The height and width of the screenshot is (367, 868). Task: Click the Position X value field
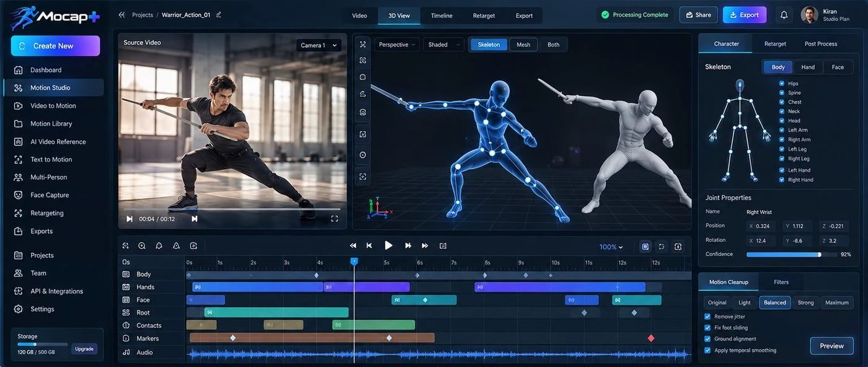tap(762, 226)
